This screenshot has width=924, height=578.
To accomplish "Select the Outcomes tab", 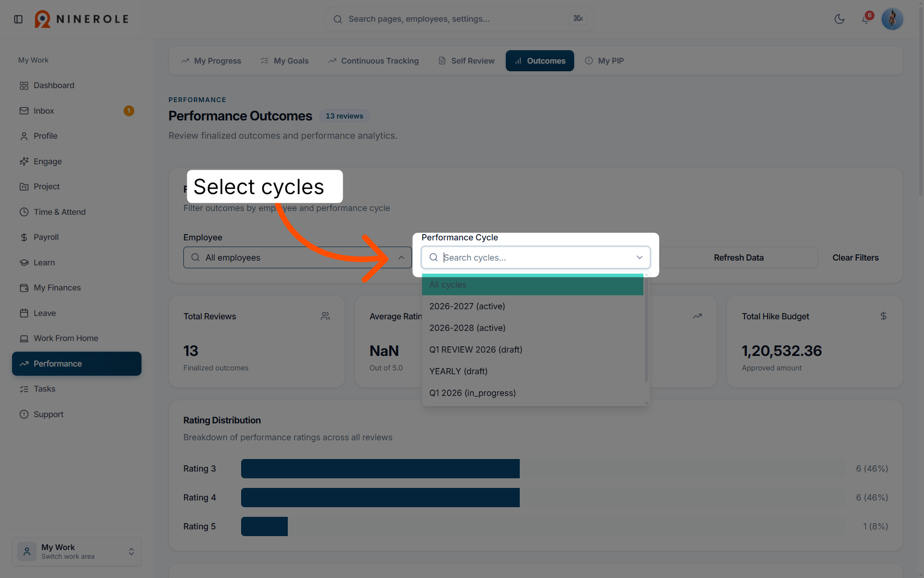I will [x=540, y=61].
